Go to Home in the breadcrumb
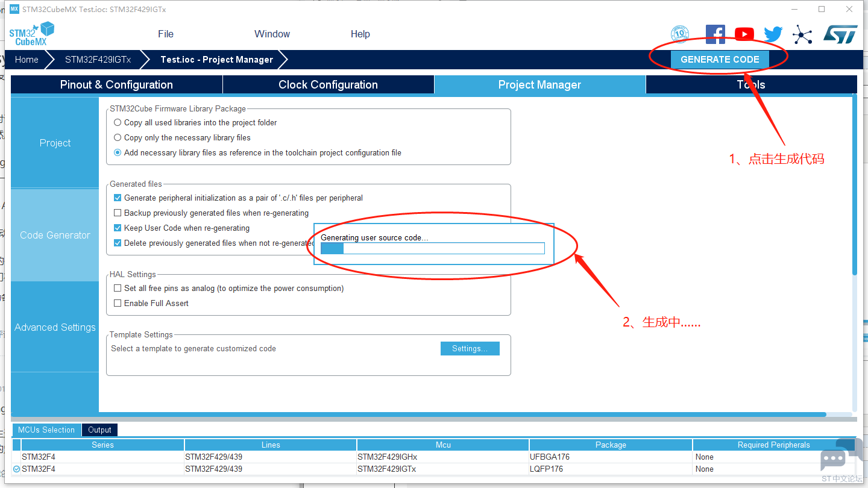This screenshot has width=868, height=488. (27, 60)
